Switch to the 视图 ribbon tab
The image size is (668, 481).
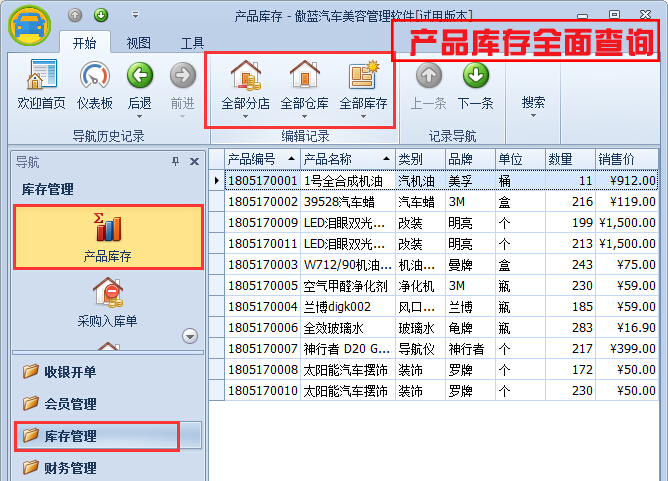point(138,43)
